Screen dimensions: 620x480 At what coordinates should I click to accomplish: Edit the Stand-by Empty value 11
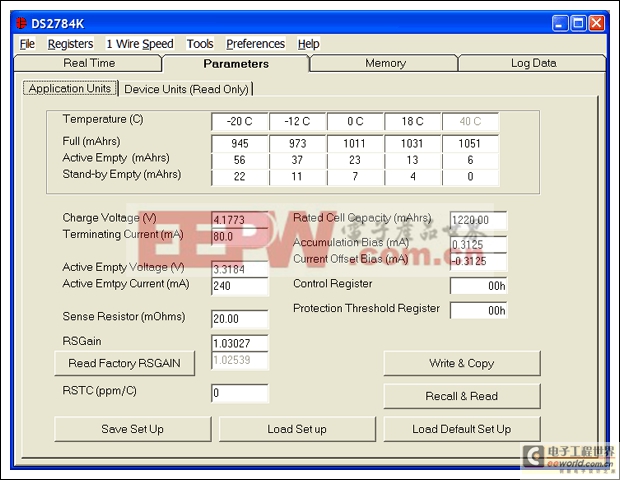point(297,177)
